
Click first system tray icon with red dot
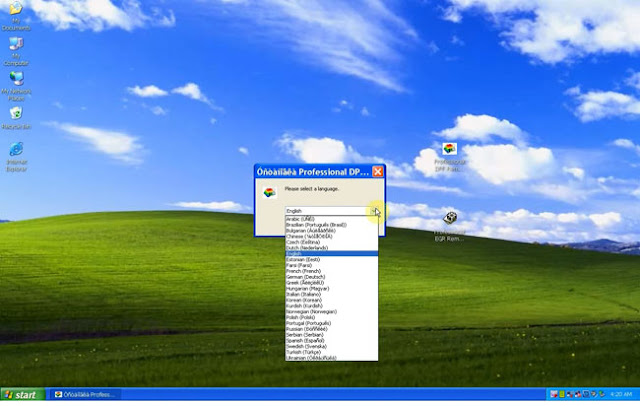point(554,394)
